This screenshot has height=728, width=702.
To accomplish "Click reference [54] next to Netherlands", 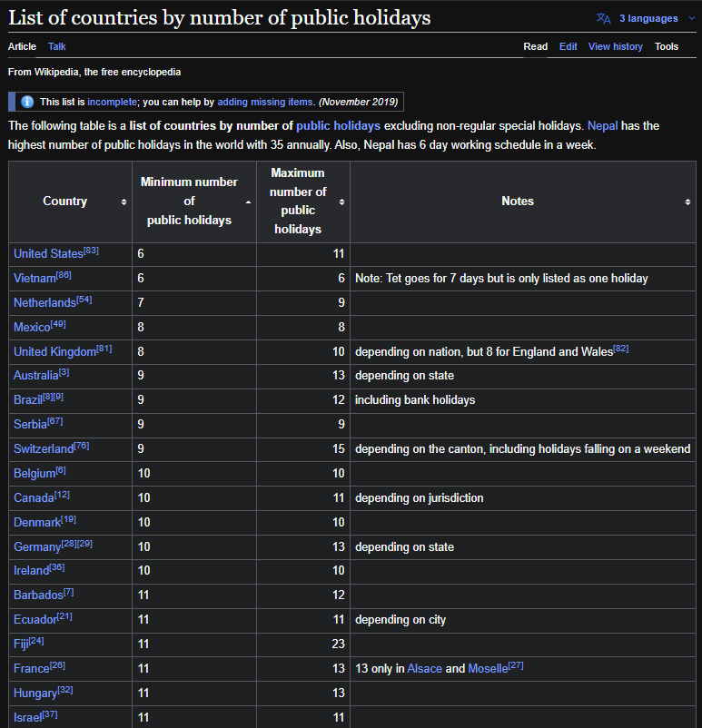I will [x=84, y=300].
